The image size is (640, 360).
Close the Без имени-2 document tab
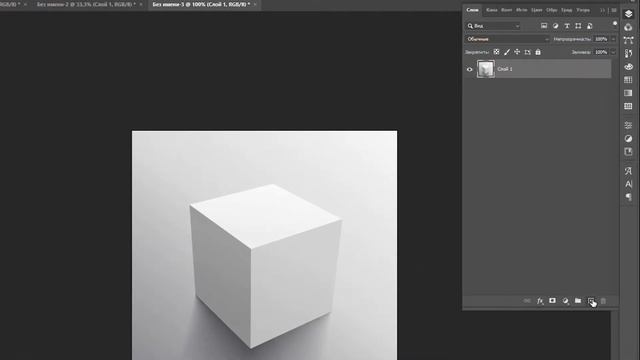pyautogui.click(x=141, y=4)
